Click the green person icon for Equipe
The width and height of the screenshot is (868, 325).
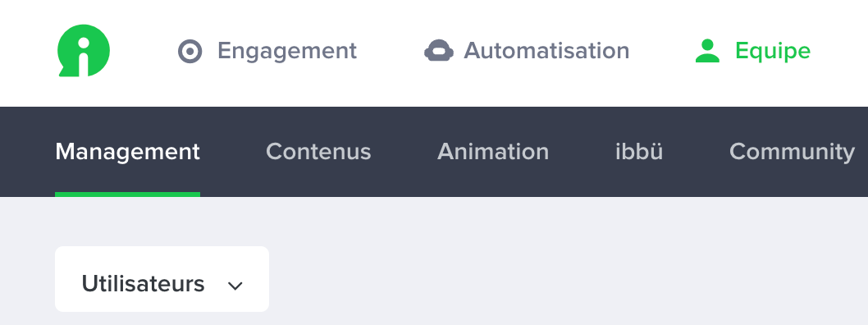(707, 51)
